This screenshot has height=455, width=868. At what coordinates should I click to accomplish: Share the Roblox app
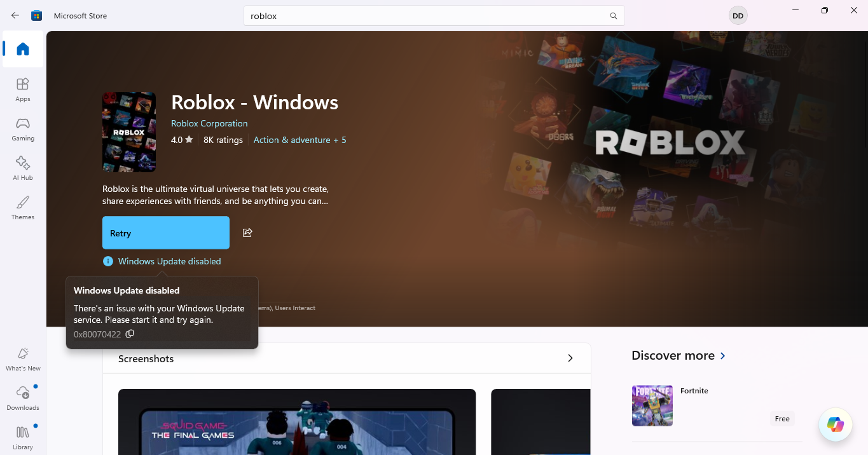(x=247, y=233)
